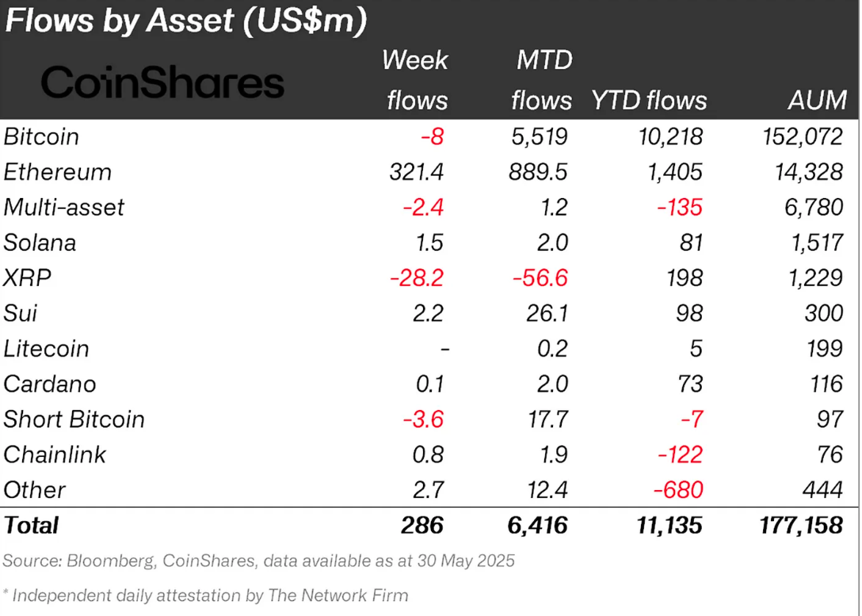The height and width of the screenshot is (616, 862).
Task: Select the MTD flows column header
Action: pyautogui.click(x=541, y=80)
